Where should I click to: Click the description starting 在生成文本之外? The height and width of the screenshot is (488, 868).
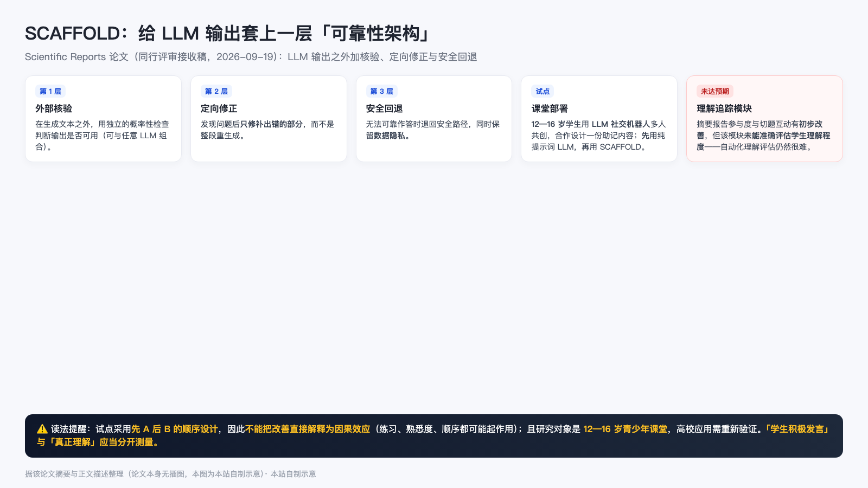(103, 136)
